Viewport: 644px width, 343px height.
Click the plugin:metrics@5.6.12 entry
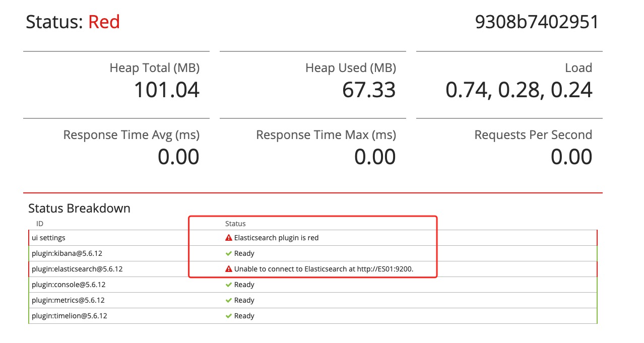point(68,300)
